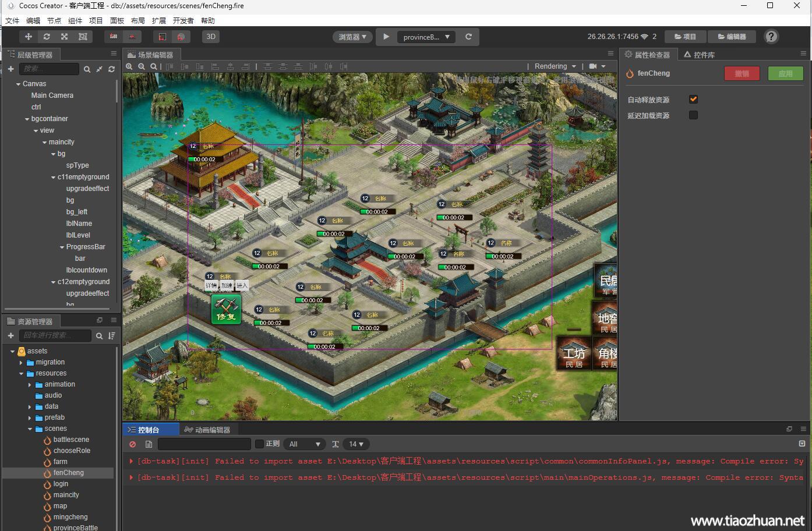Click the 编辑器 folder button
Viewport: 812px width, 531px height.
click(x=732, y=37)
